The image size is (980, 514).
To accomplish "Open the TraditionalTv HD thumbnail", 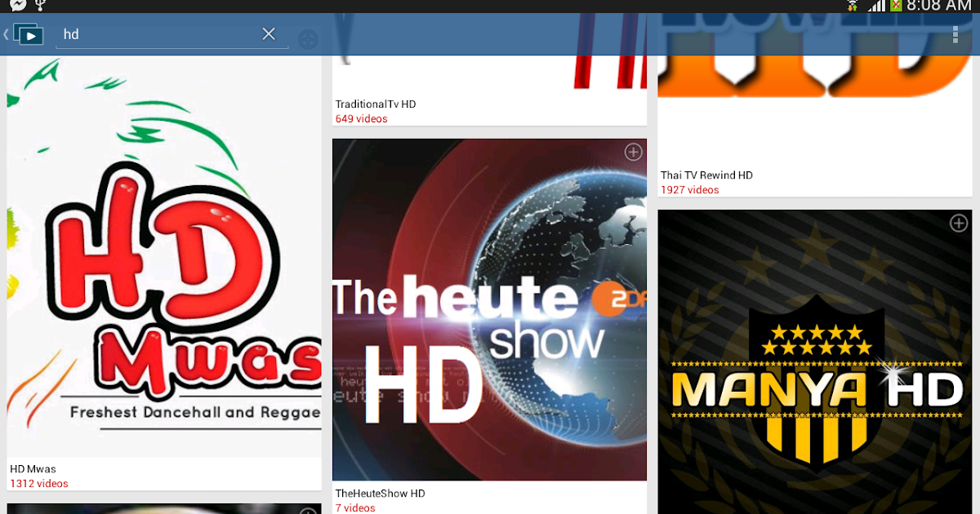I will (489, 72).
